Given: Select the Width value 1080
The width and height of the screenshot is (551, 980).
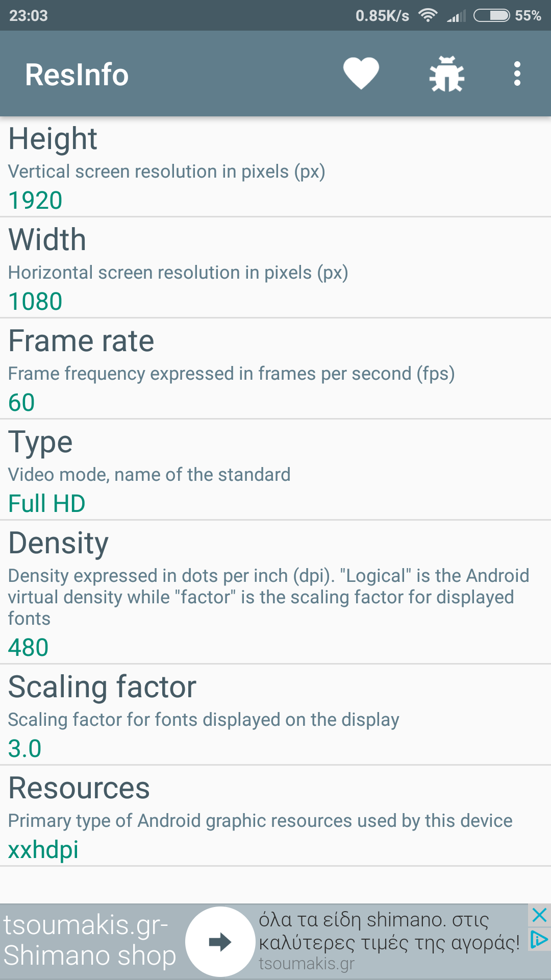Looking at the screenshot, I should tap(36, 301).
